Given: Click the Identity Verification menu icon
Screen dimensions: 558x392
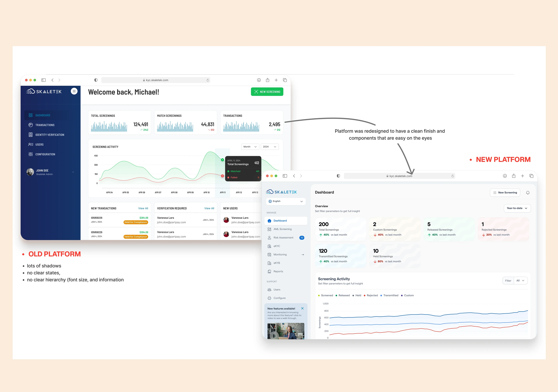Looking at the screenshot, I should 31,135.
